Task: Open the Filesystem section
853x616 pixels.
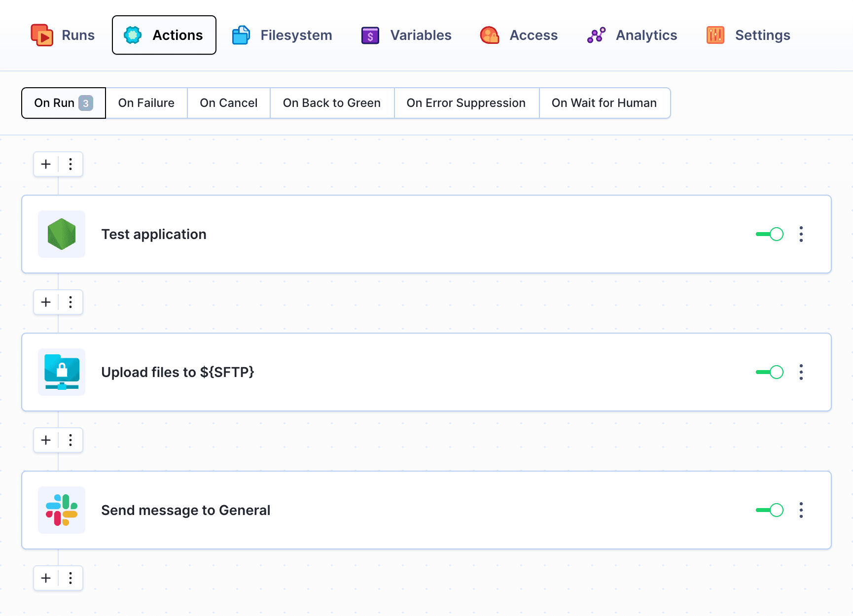Action: [x=283, y=35]
